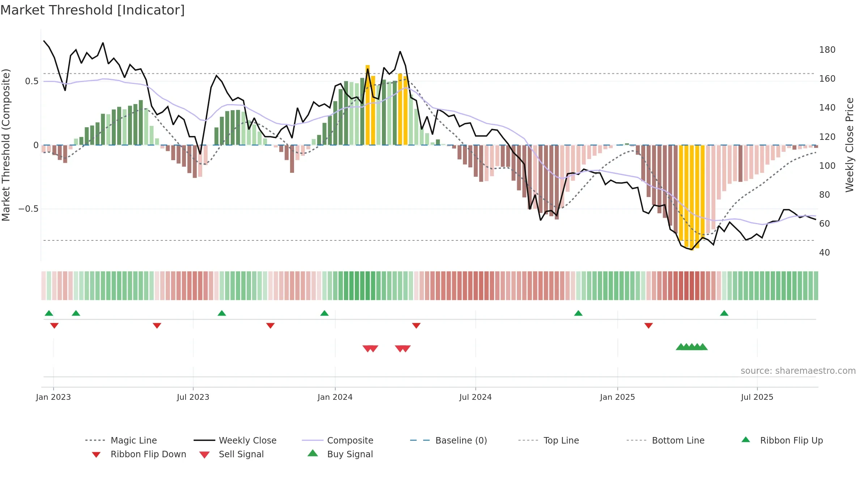868x488 pixels.
Task: Click the source: sharemaestro.com text
Action: (798, 371)
